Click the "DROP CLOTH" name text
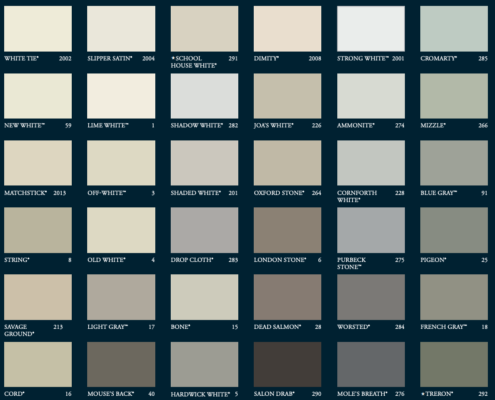 point(191,260)
